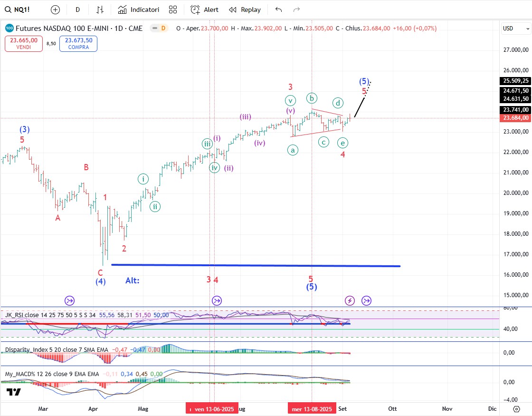Add symbol with the plus circle icon
Image resolution: width=532 pixels, height=416 pixels.
(55, 10)
